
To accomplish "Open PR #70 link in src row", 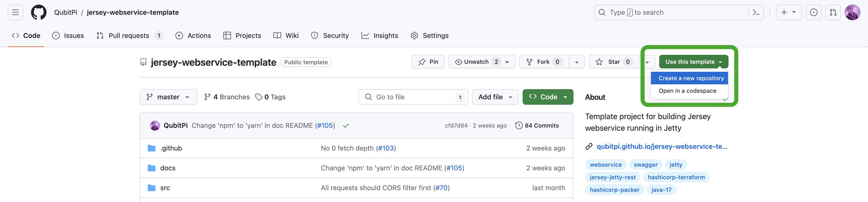I will 442,188.
